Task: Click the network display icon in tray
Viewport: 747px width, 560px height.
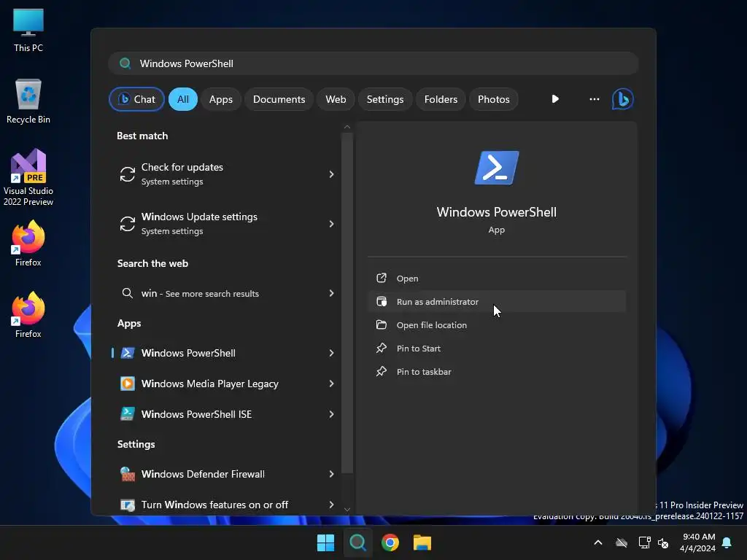Action: pos(644,542)
